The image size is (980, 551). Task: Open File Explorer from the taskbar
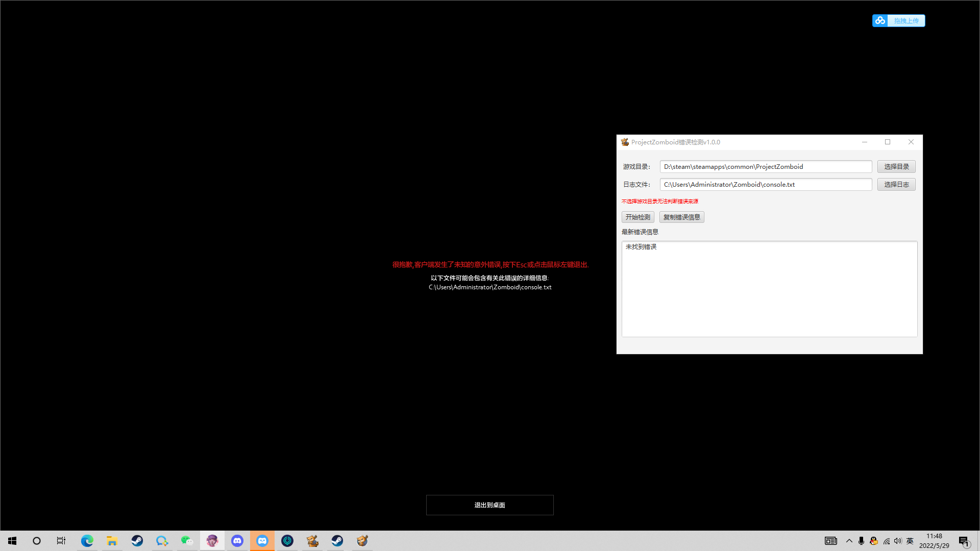[112, 541]
